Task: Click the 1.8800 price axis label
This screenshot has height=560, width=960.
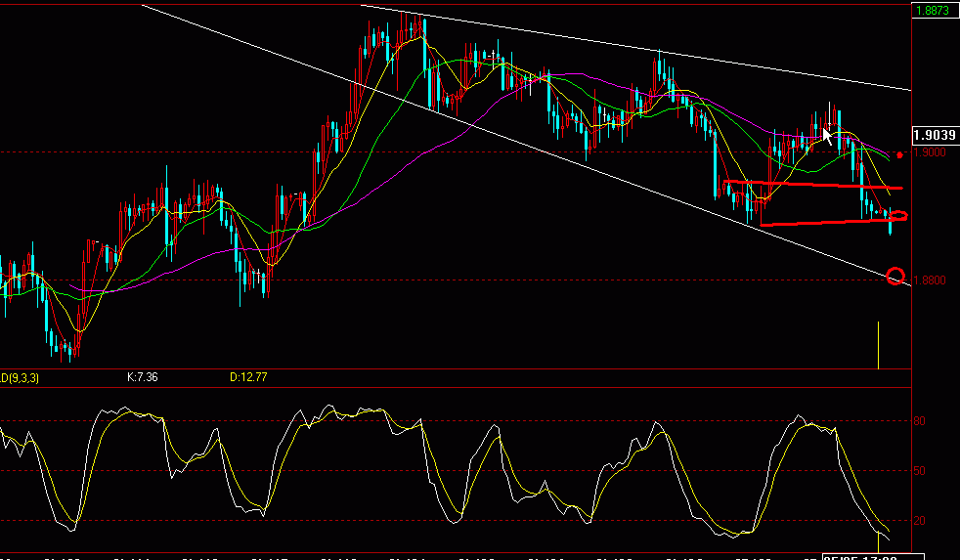Action: tap(930, 280)
